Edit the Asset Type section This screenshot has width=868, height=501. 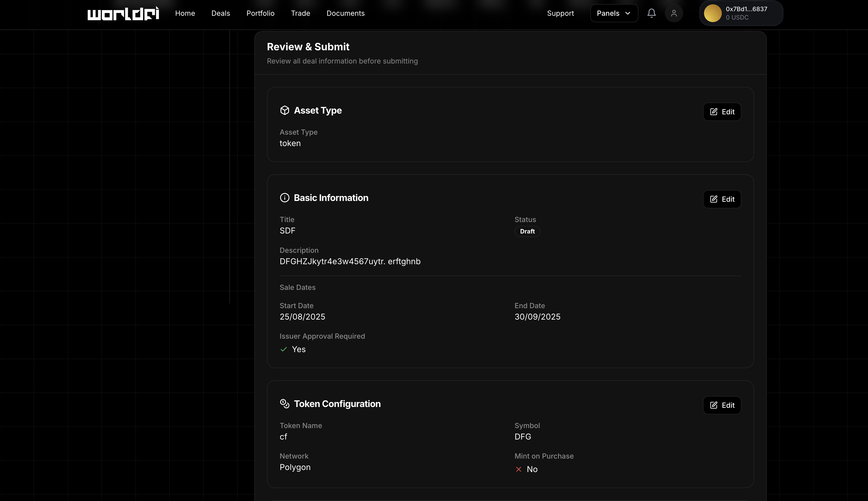tap(722, 112)
